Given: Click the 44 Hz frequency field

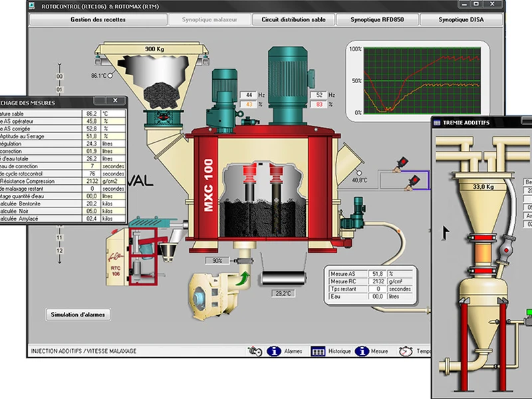Looking at the screenshot, I should (249, 95).
